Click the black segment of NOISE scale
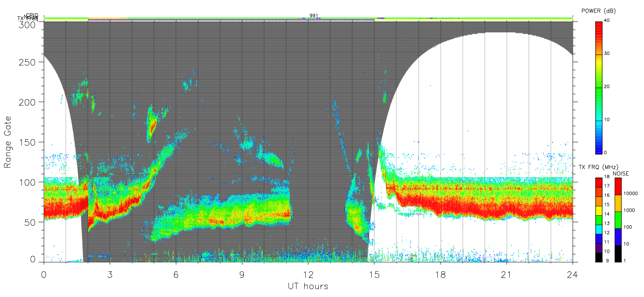This screenshot has width=644, height=297. pos(619,254)
